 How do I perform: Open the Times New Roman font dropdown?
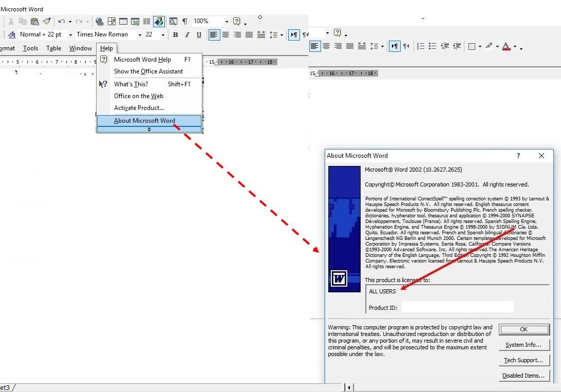click(140, 35)
